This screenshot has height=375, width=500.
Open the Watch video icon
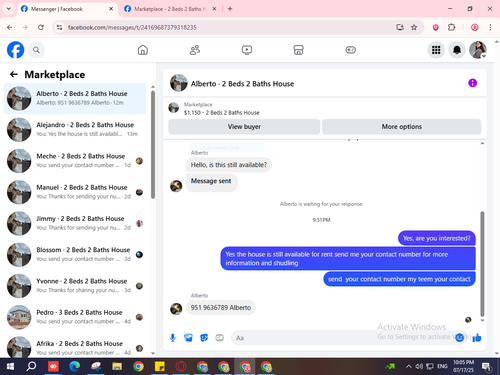click(247, 50)
